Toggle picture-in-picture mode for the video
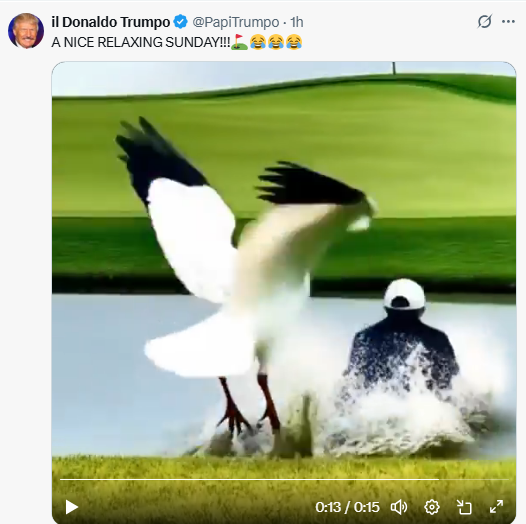526x524 pixels. [x=464, y=507]
